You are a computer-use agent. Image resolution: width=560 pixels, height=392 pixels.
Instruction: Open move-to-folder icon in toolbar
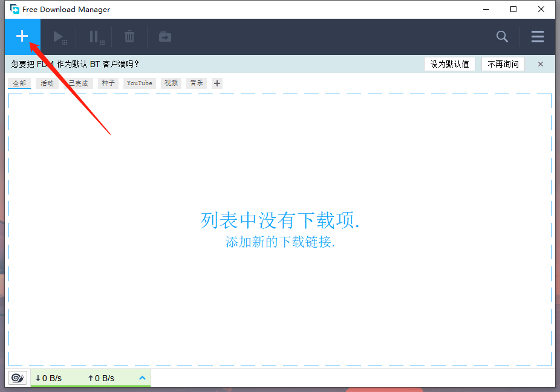[165, 37]
